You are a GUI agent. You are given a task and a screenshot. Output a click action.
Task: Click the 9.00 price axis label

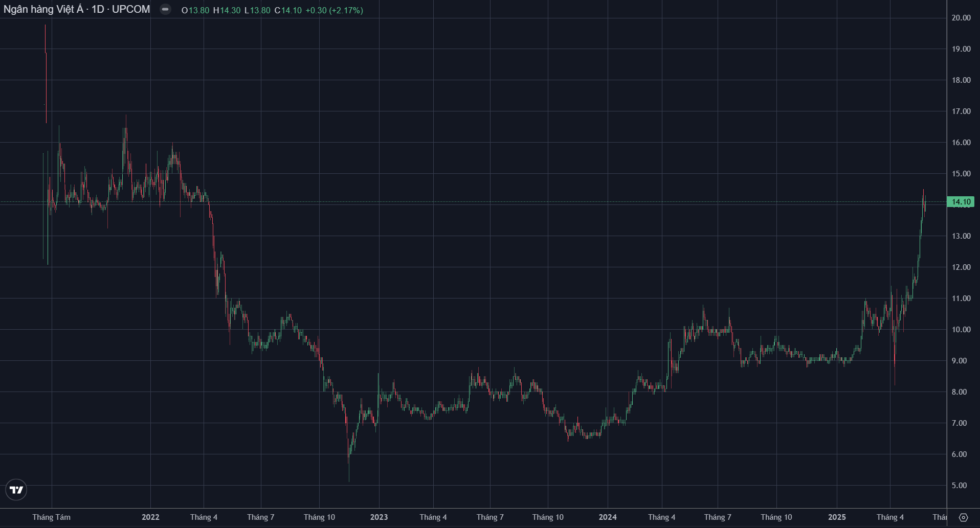[960, 361]
